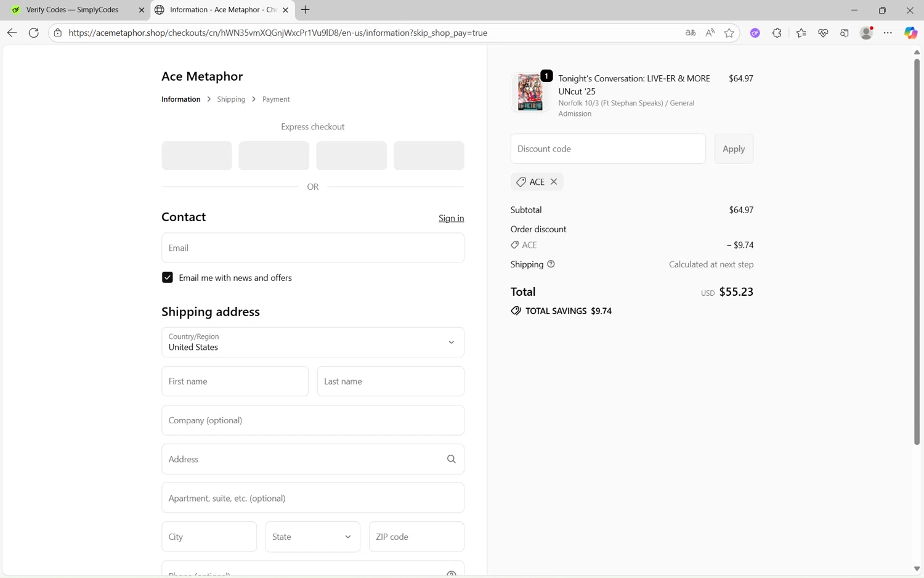The height and width of the screenshot is (578, 924).
Task: Close the Information Ace Metaphor tab
Action: coord(285,10)
